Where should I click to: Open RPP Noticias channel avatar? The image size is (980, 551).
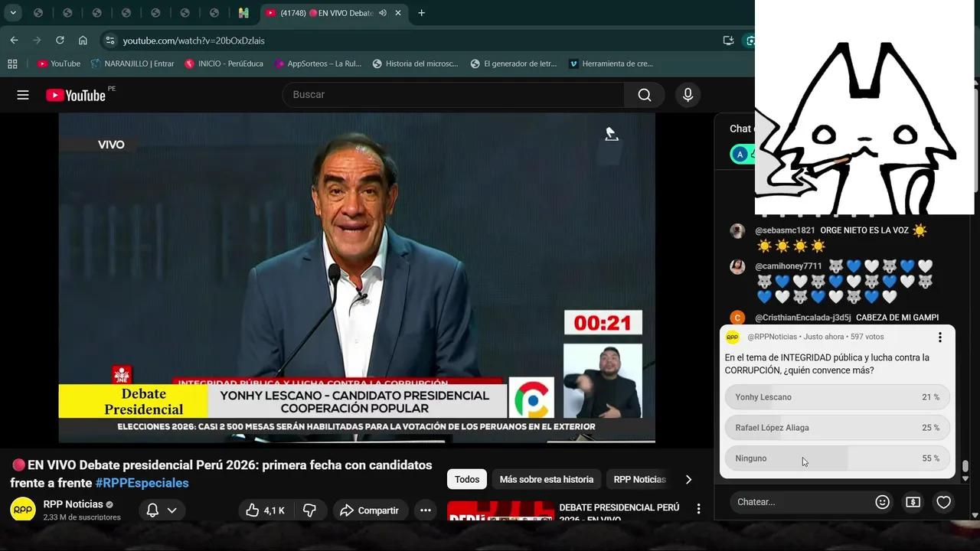[x=23, y=510]
